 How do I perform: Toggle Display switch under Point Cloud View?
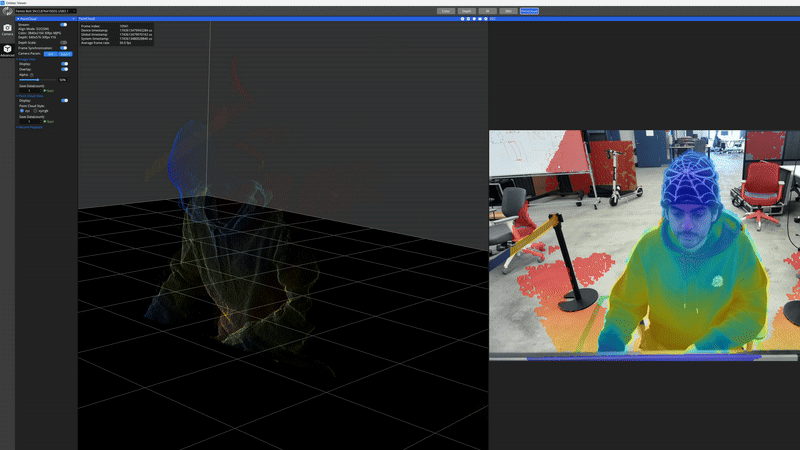click(x=64, y=101)
